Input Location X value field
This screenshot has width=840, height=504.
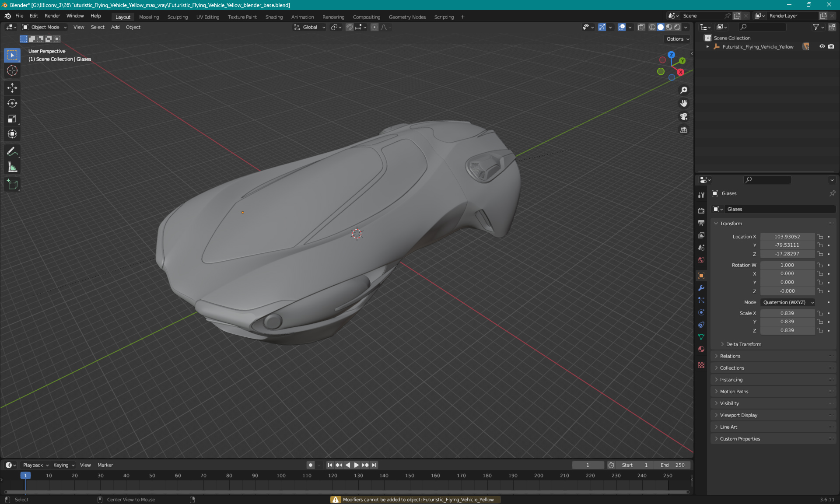click(787, 236)
